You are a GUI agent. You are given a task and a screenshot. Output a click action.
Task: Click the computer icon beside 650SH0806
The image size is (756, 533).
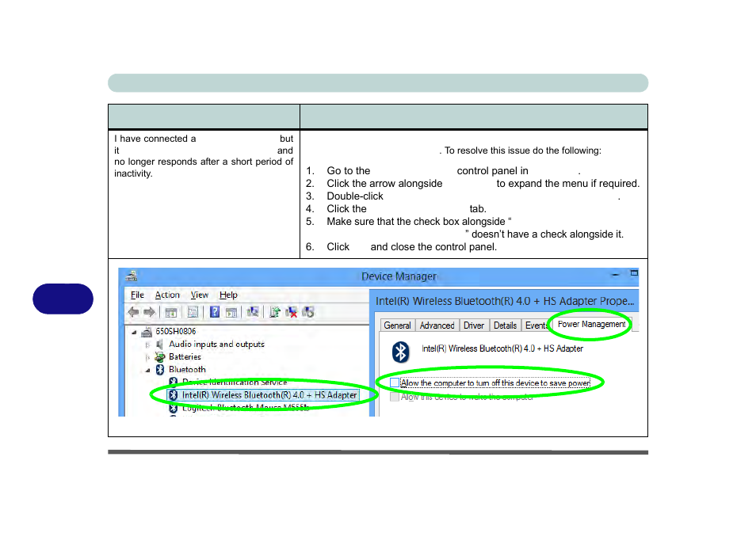tap(147, 332)
